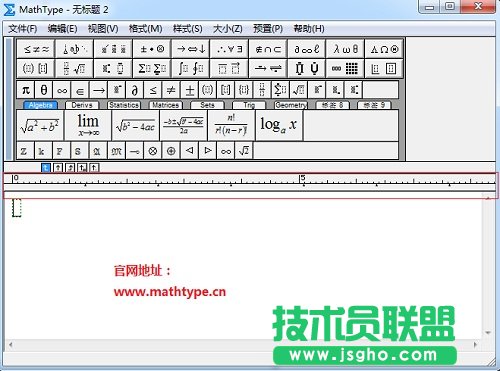The height and width of the screenshot is (371, 500).
Task: Open the 编辑(E) menu
Action: (x=62, y=29)
